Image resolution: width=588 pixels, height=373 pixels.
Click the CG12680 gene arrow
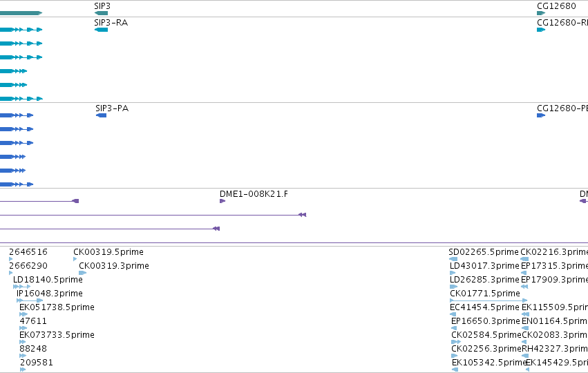pyautogui.click(x=541, y=13)
